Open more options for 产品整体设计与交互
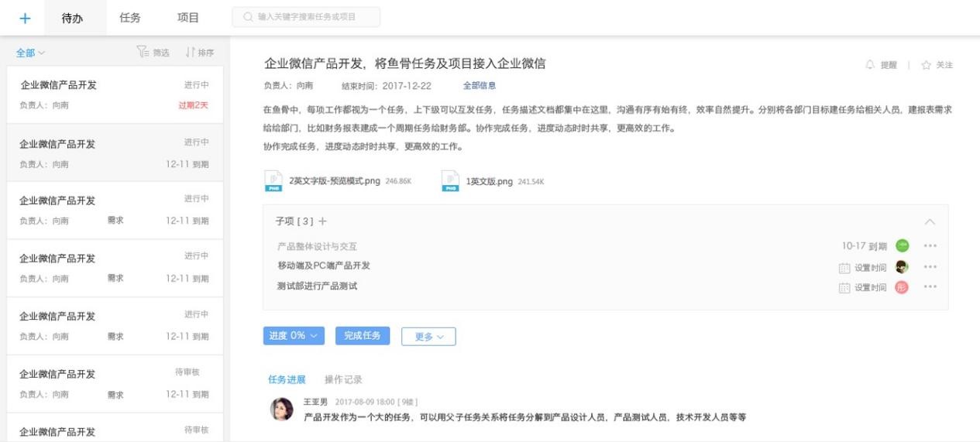Screen dimensions: 980x442 click(930, 246)
